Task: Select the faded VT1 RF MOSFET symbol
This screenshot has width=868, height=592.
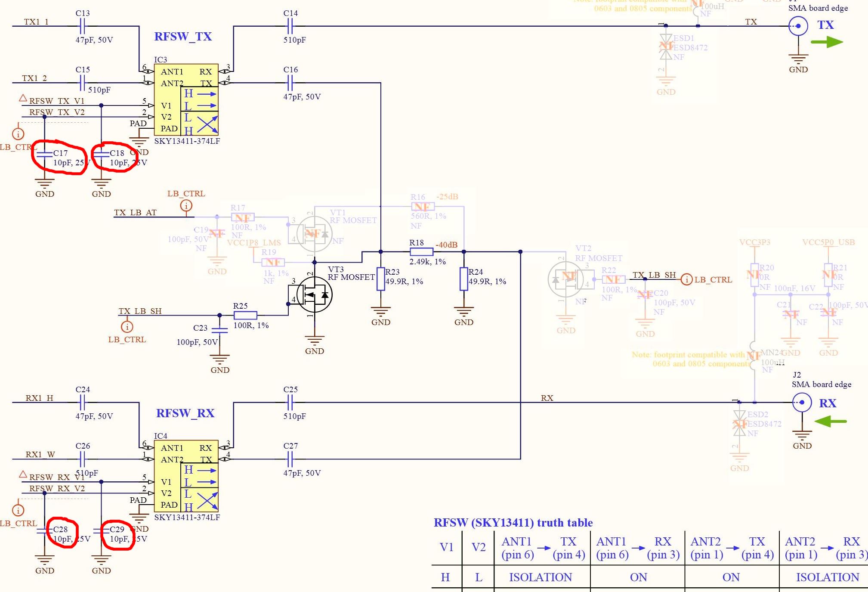Action: pos(314,234)
